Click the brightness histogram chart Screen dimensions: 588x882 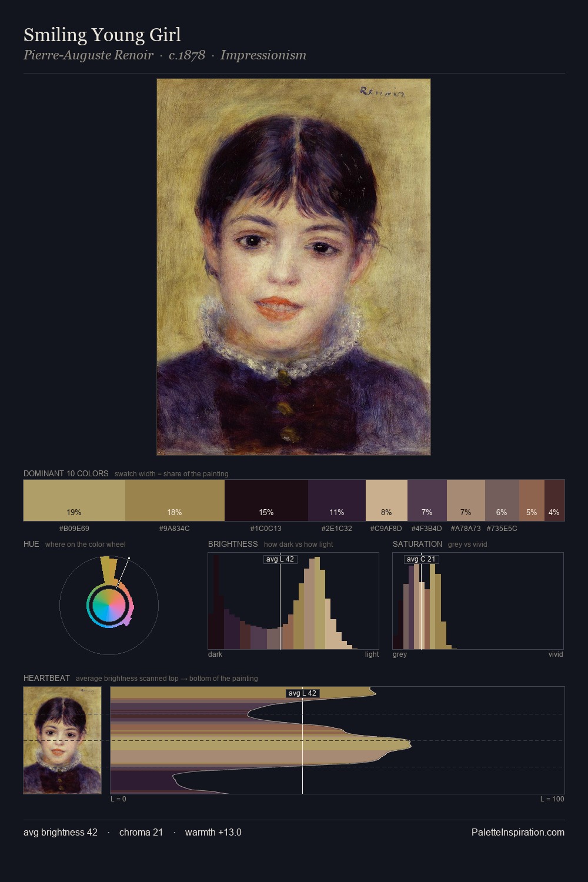pyautogui.click(x=293, y=601)
